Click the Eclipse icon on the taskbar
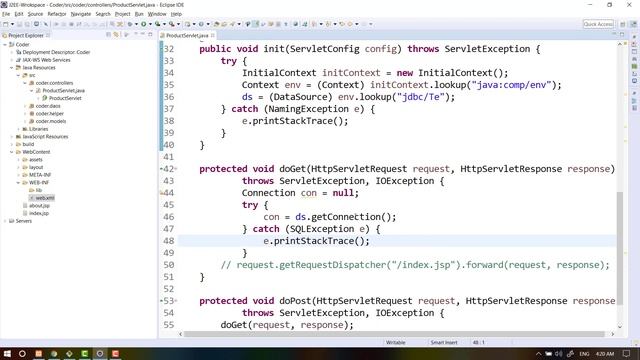This screenshot has width=640, height=360. click(100, 353)
